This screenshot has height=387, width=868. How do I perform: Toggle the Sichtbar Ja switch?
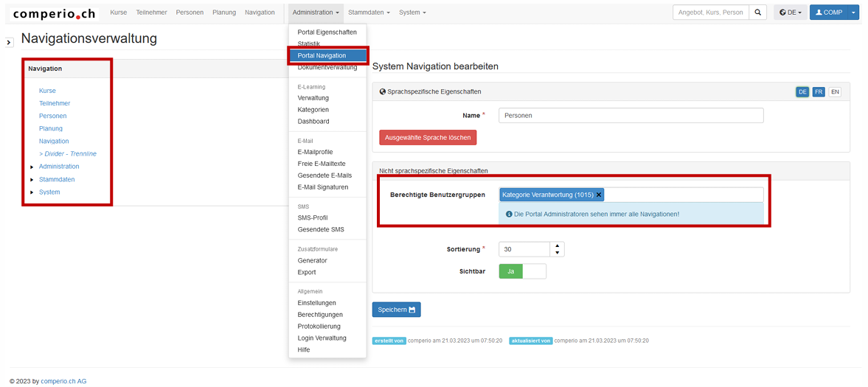point(523,271)
